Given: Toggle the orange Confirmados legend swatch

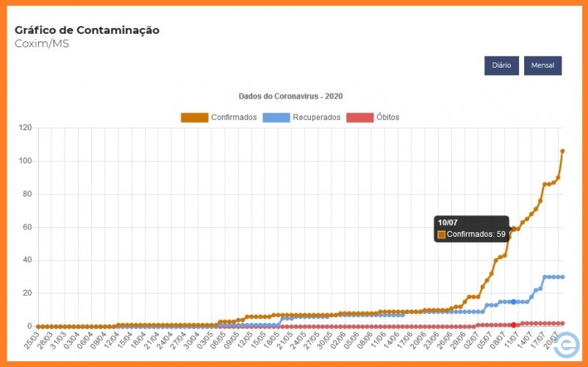Looking at the screenshot, I should coord(194,118).
